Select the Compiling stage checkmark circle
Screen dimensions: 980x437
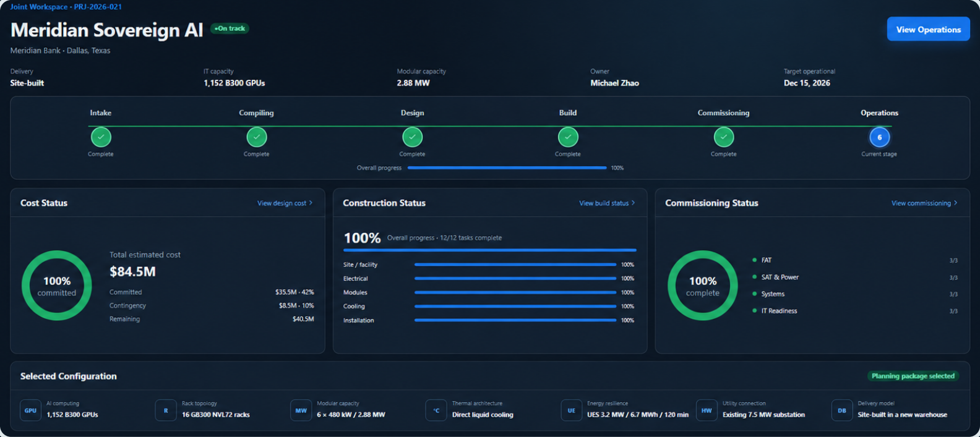257,137
